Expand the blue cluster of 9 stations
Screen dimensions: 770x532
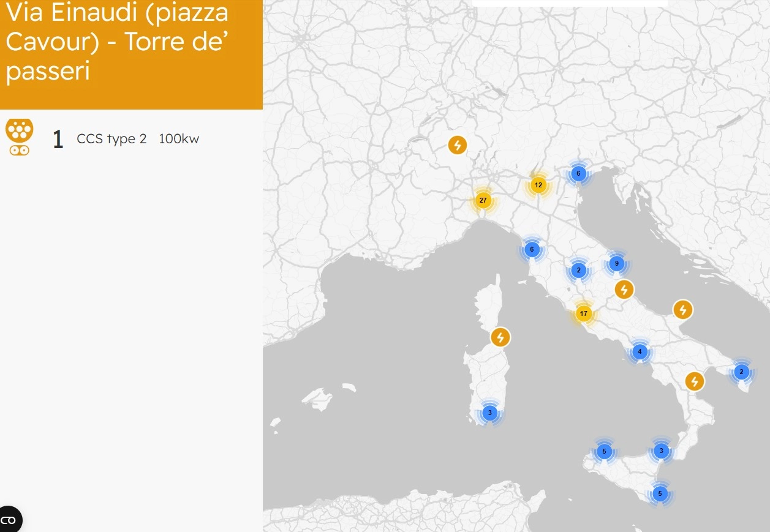(616, 264)
